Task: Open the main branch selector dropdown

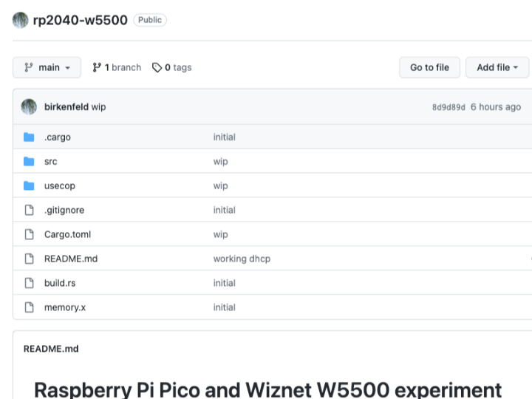Action: click(x=47, y=67)
